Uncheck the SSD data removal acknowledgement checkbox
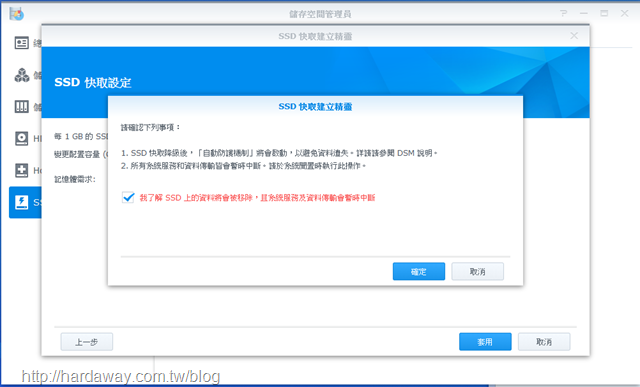 click(128, 198)
